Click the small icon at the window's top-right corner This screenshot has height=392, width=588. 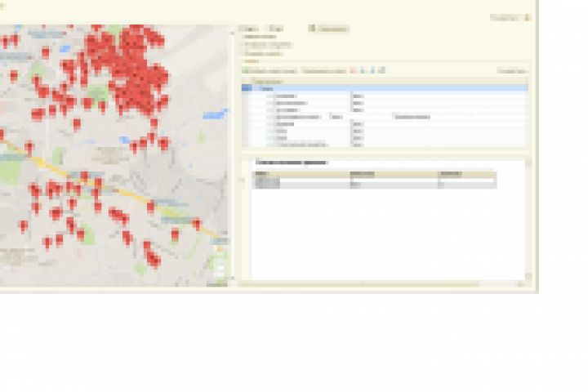coord(528,18)
